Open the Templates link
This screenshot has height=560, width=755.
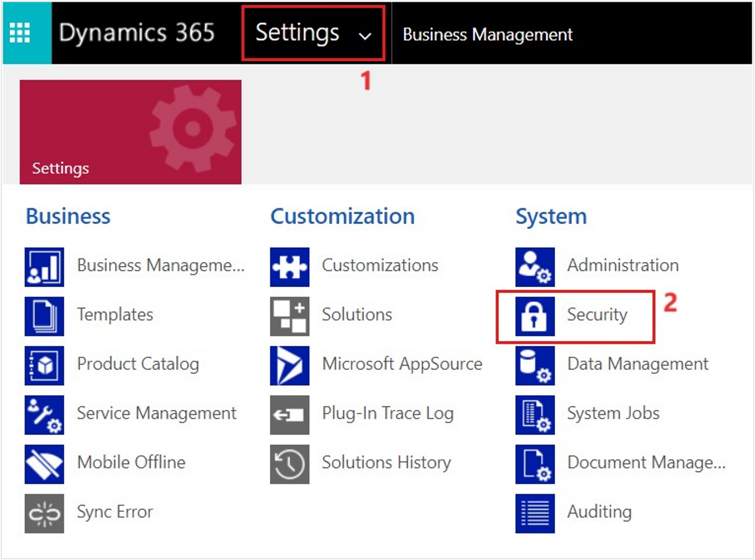click(x=115, y=315)
